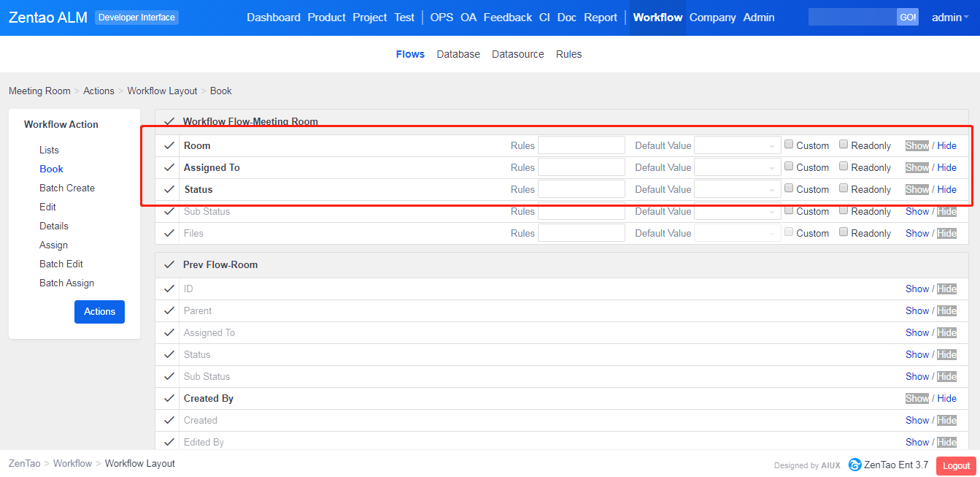Expand Default Value dropdown for Status
980x477 pixels.
(737, 189)
